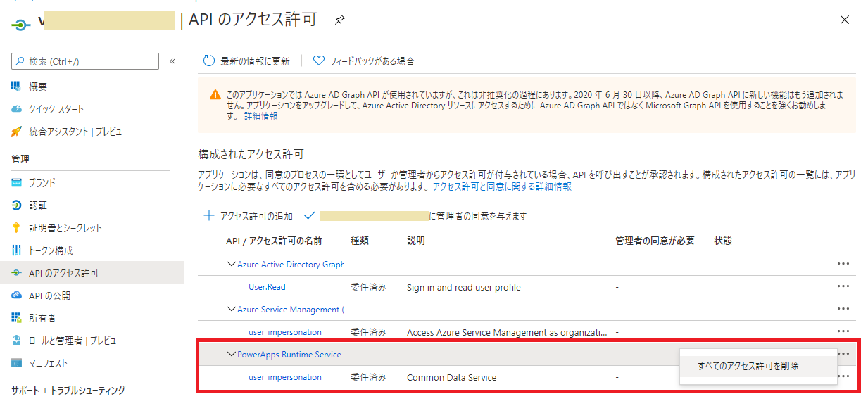The image size is (868, 406).
Task: Click the 管理者の同意が必要 column header
Action: click(x=655, y=241)
